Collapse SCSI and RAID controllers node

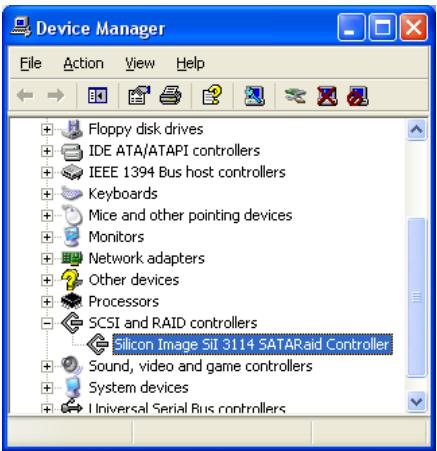(x=47, y=323)
